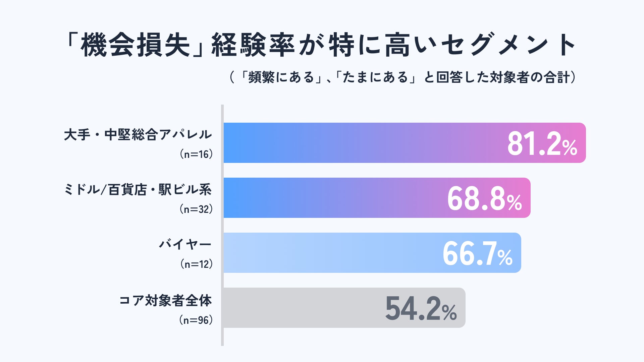Click the vertical gray axis line

(222, 225)
